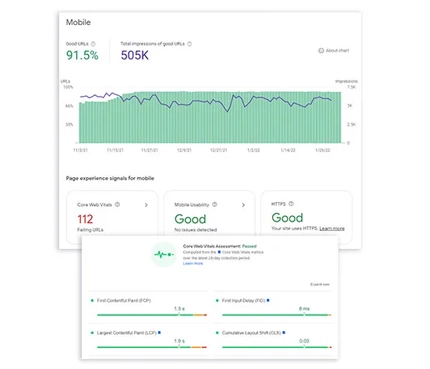Click First Contentful Paint (FCP) label
The width and height of the screenshot is (430, 369).
124,301
